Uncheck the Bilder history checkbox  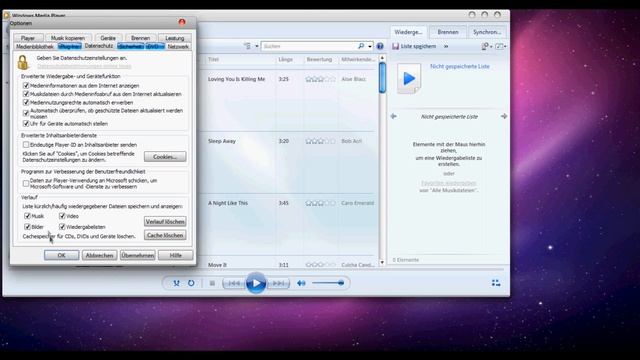pyautogui.click(x=27, y=227)
